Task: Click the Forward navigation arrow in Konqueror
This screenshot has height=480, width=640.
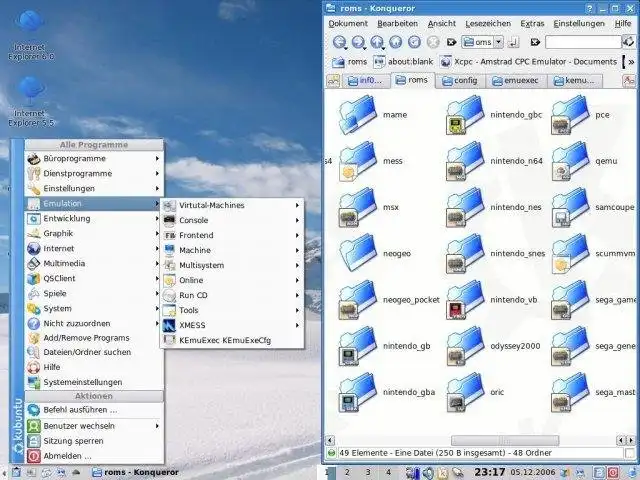Action: click(x=358, y=42)
